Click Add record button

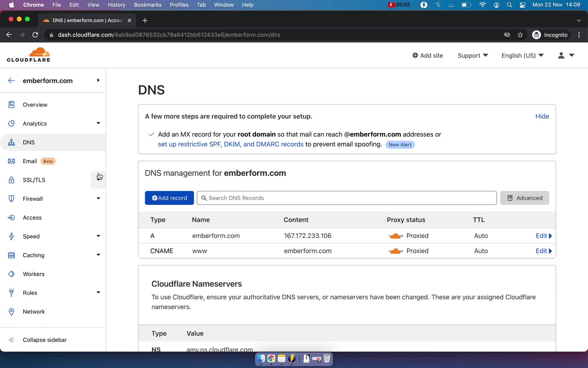tap(169, 197)
